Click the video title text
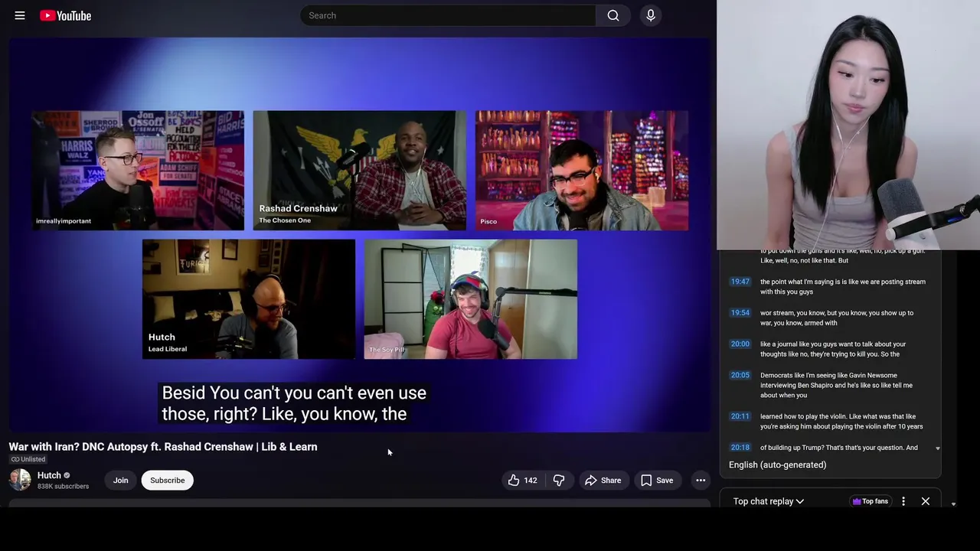 point(163,447)
